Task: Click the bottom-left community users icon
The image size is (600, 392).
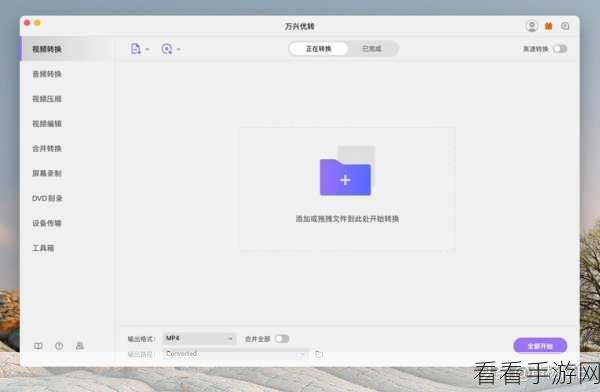Action: 80,346
